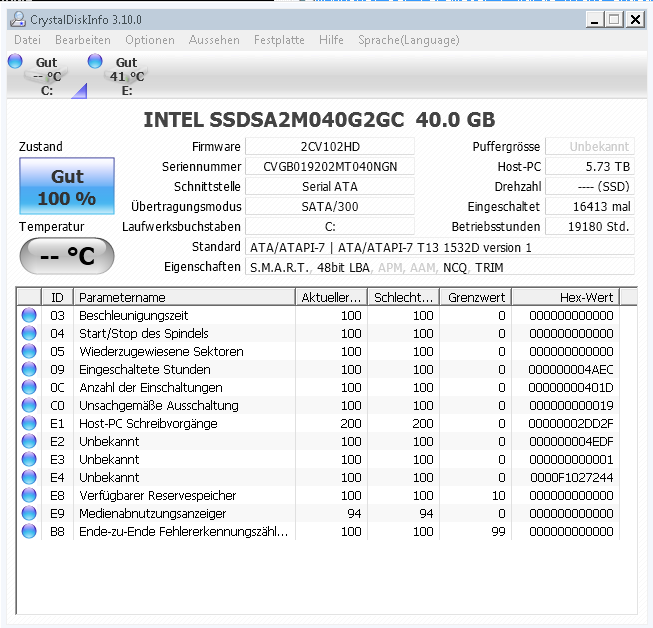Click status orb for E4 Unbekannt row

pos(29,477)
